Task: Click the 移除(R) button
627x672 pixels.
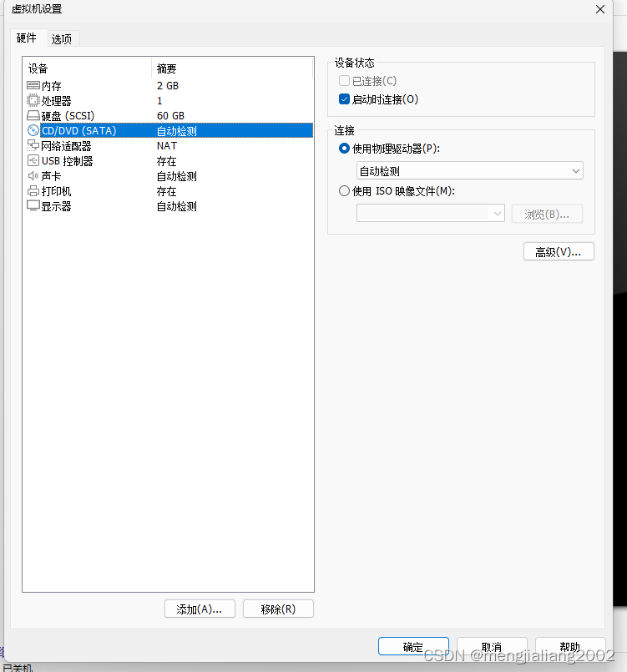Action: pos(278,609)
